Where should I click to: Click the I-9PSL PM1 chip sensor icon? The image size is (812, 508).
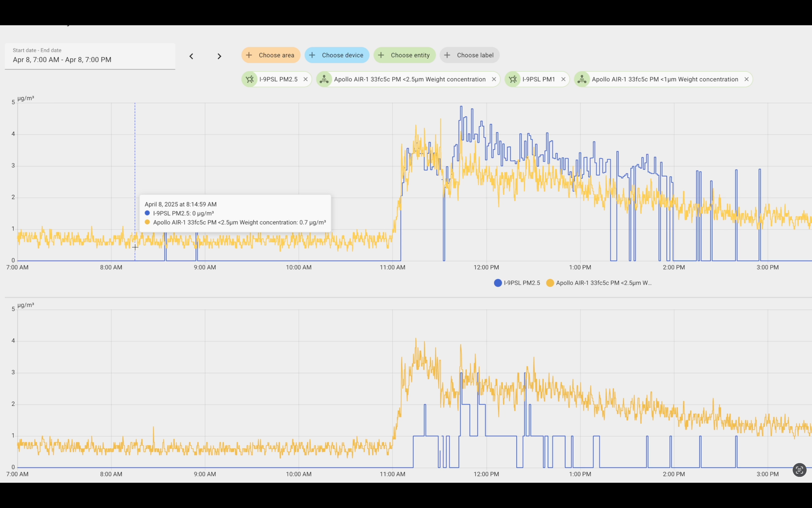pyautogui.click(x=513, y=79)
